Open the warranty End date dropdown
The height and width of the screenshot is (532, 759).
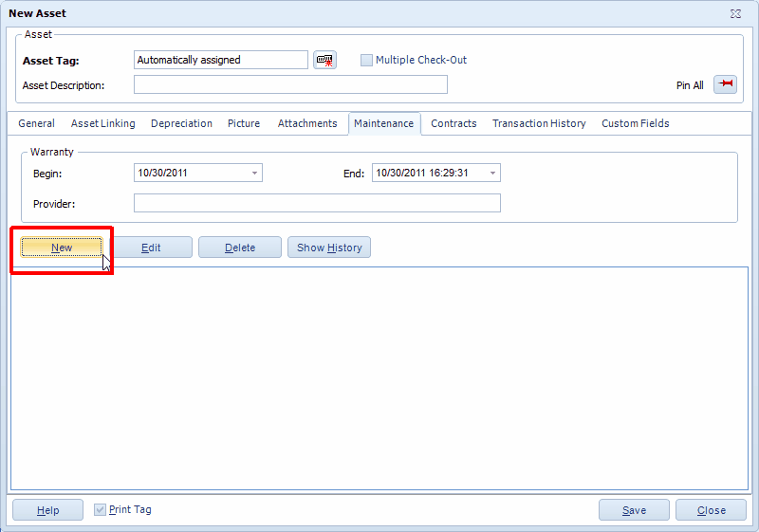coord(492,174)
